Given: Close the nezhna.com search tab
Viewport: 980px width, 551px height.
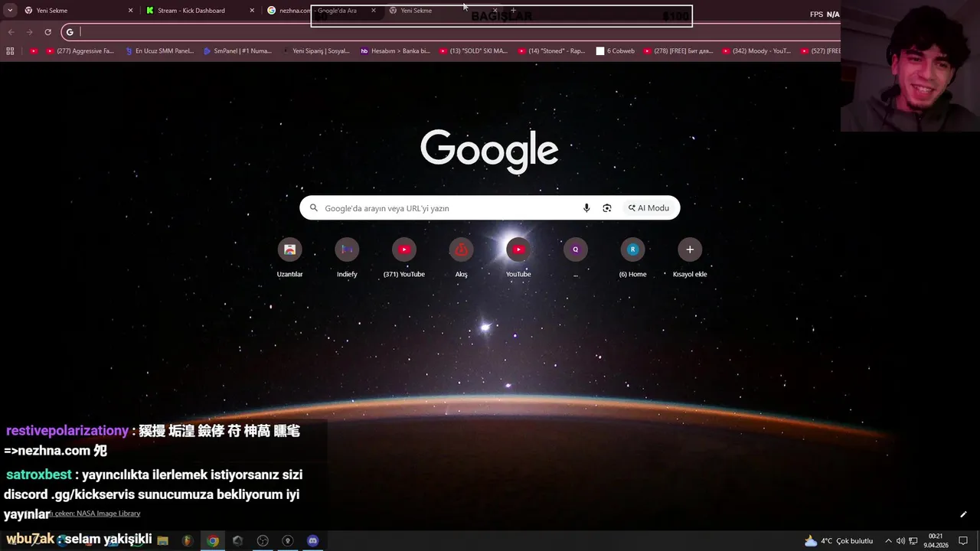Looking at the screenshot, I should (374, 11).
